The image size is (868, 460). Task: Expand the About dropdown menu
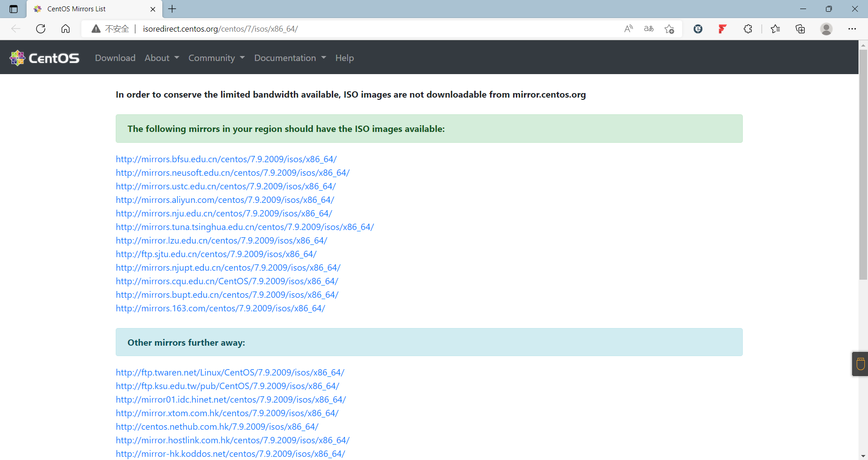[162, 58]
